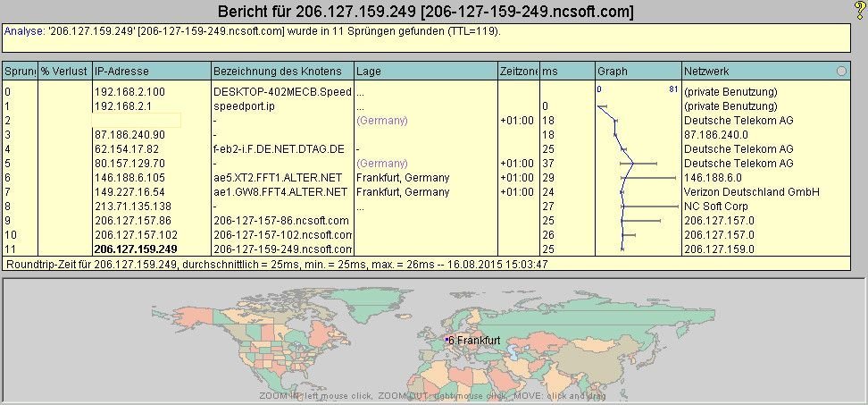This screenshot has height=405, width=868.
Task: Click the 24 ms value for hop 7
Action: point(548,192)
